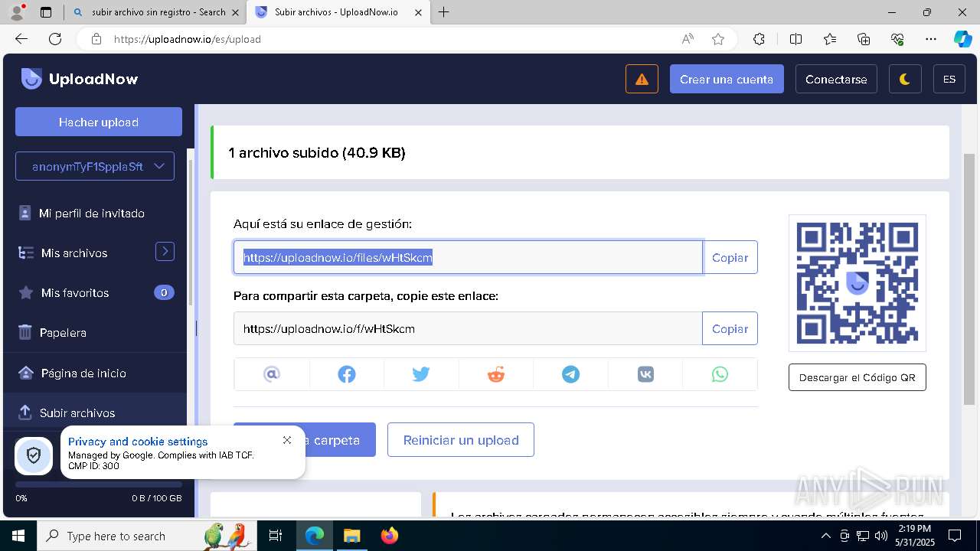Viewport: 980px width, 551px height.
Task: Refresh the page
Action: [55, 39]
